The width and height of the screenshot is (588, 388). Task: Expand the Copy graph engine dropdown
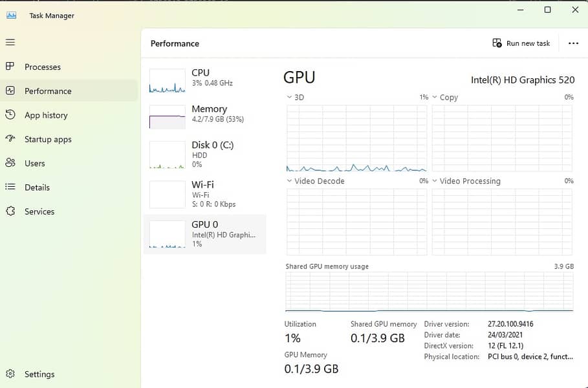point(435,97)
